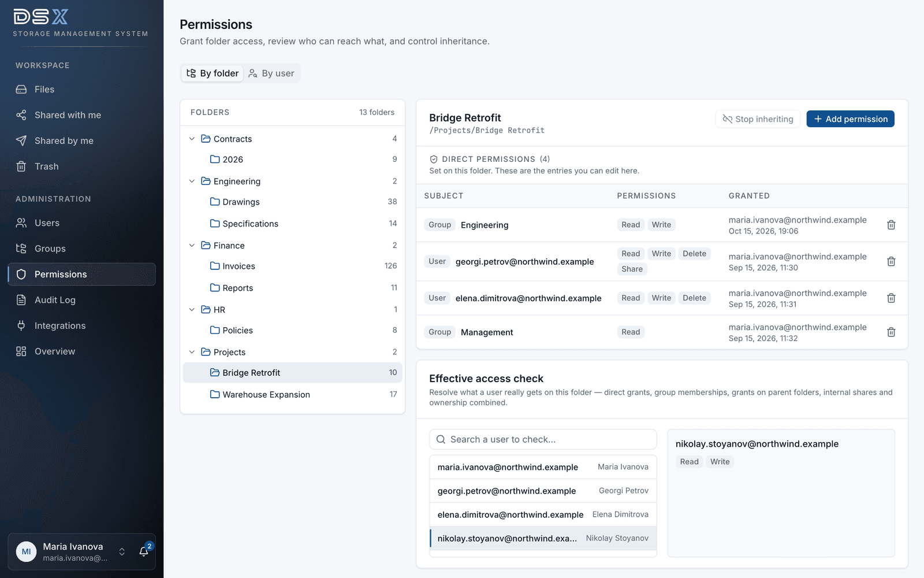This screenshot has height=578, width=924.
Task: Click the Audit Log document icon
Action: click(21, 300)
